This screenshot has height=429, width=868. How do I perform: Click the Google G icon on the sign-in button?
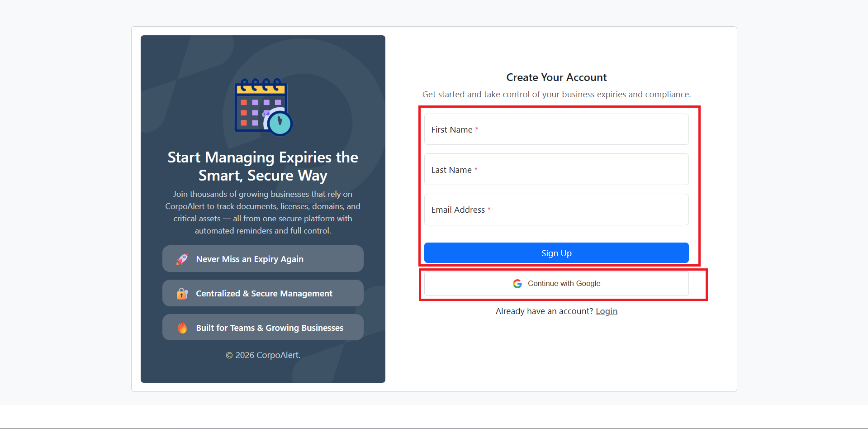click(517, 283)
